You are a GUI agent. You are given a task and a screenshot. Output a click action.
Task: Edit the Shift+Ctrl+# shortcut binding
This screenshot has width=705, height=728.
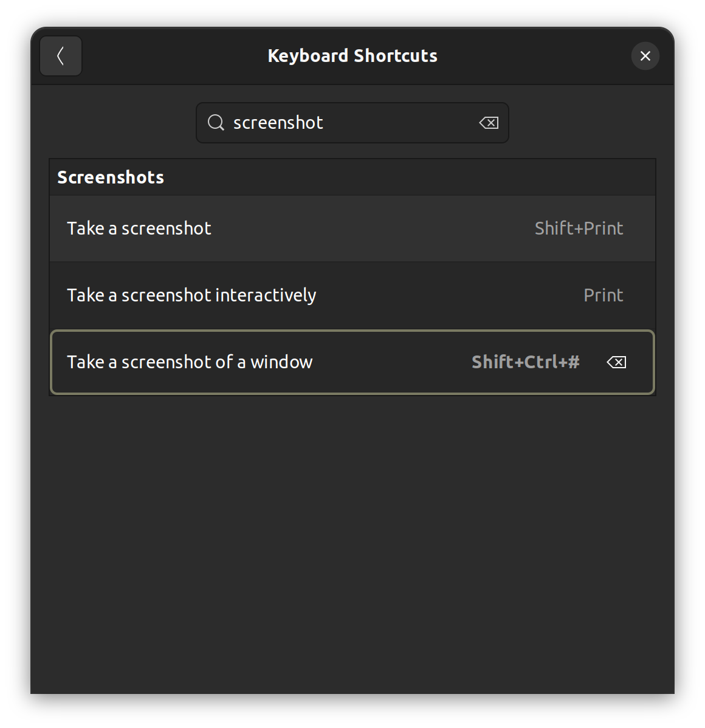pos(525,362)
